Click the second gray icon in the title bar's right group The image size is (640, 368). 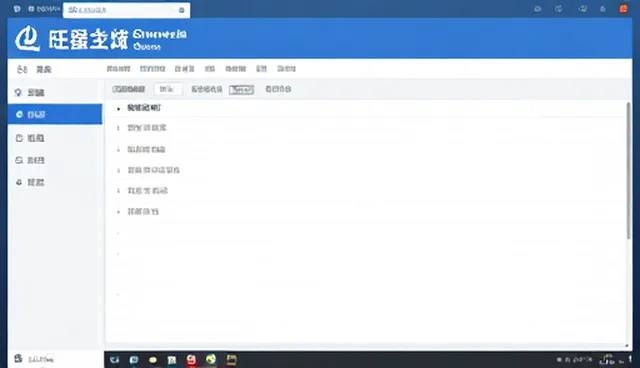558,9
